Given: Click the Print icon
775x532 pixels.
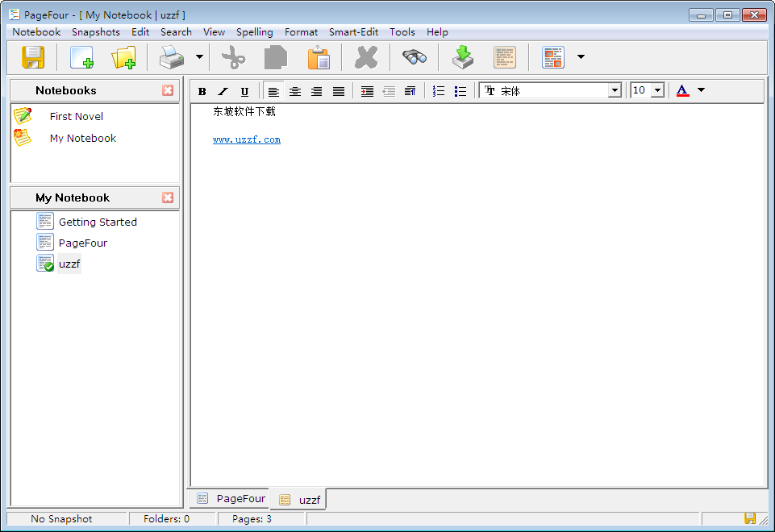Looking at the screenshot, I should 172,57.
